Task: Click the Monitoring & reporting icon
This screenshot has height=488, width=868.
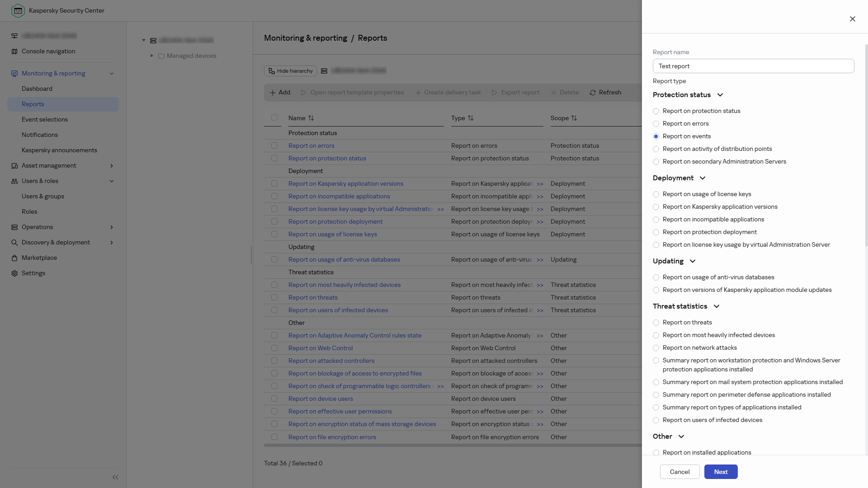Action: (14, 74)
